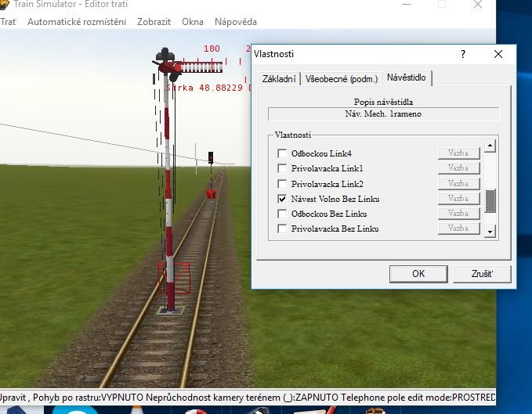Click the properties list scrollbar thumb
The height and width of the screenshot is (414, 532).
click(490, 201)
